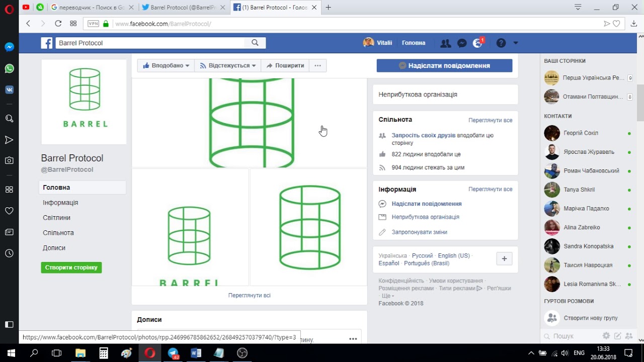Open Windows Start menu

tap(11, 353)
